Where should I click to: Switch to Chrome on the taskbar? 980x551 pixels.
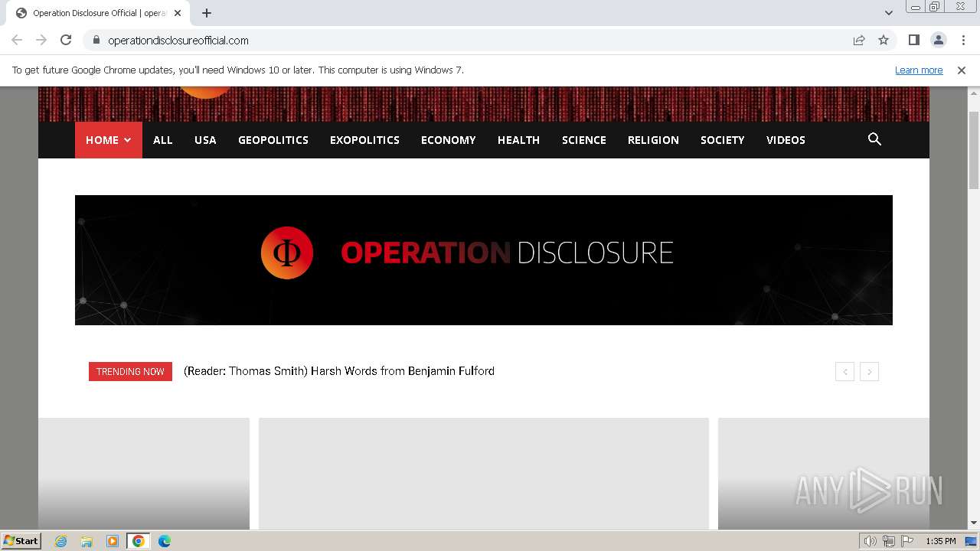pyautogui.click(x=139, y=541)
